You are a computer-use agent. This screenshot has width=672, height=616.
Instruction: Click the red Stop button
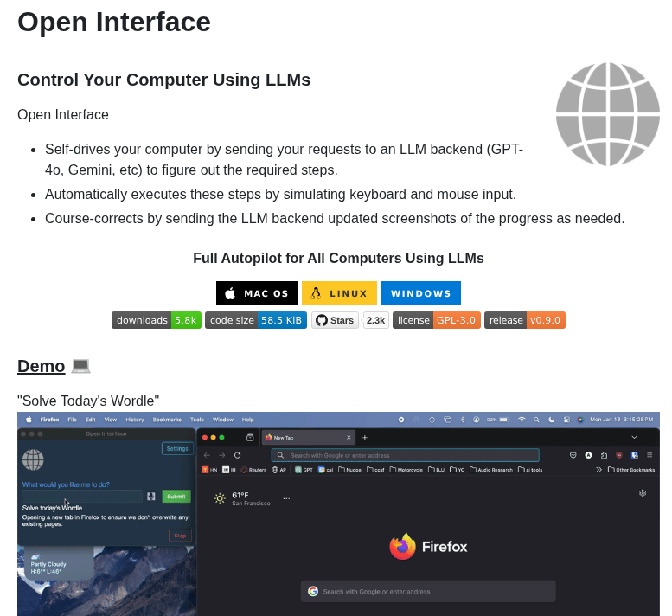coord(180,536)
